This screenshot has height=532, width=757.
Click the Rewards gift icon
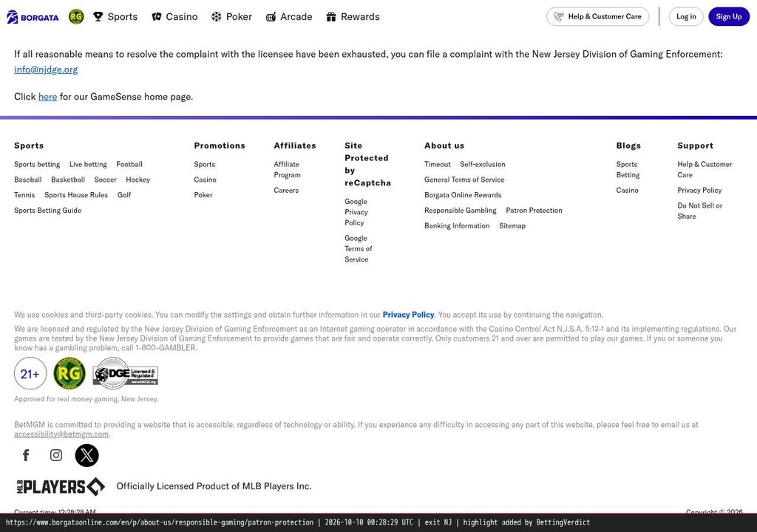[330, 17]
